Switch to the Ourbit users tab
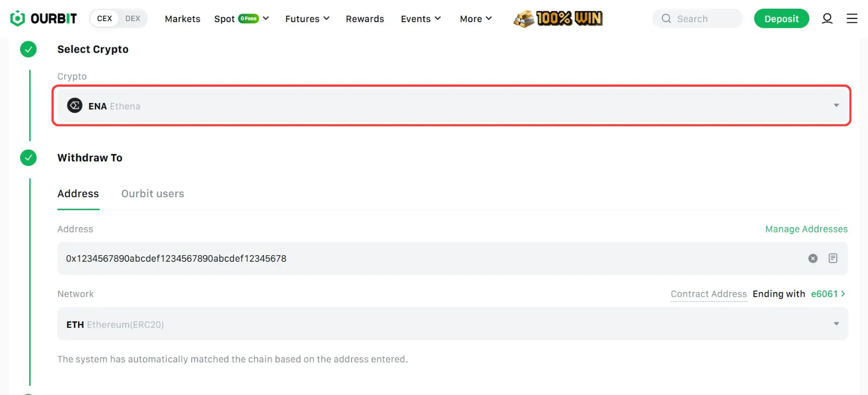868x395 pixels. click(x=152, y=193)
